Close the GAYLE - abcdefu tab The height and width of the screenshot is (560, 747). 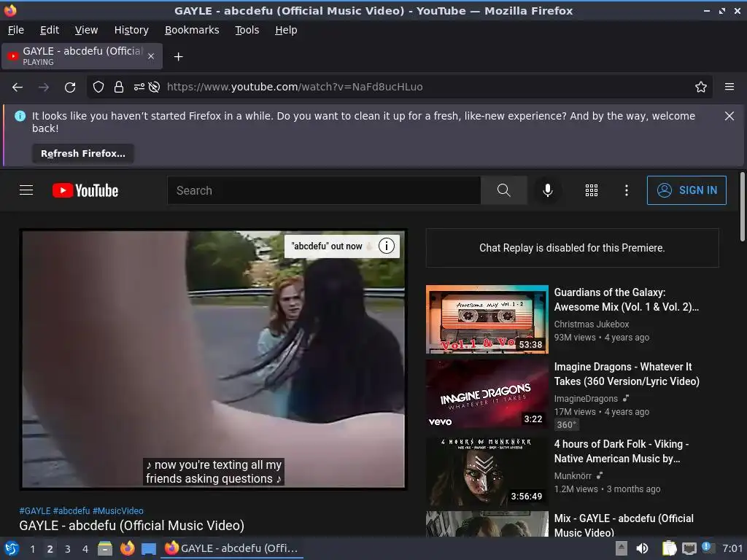coord(151,56)
